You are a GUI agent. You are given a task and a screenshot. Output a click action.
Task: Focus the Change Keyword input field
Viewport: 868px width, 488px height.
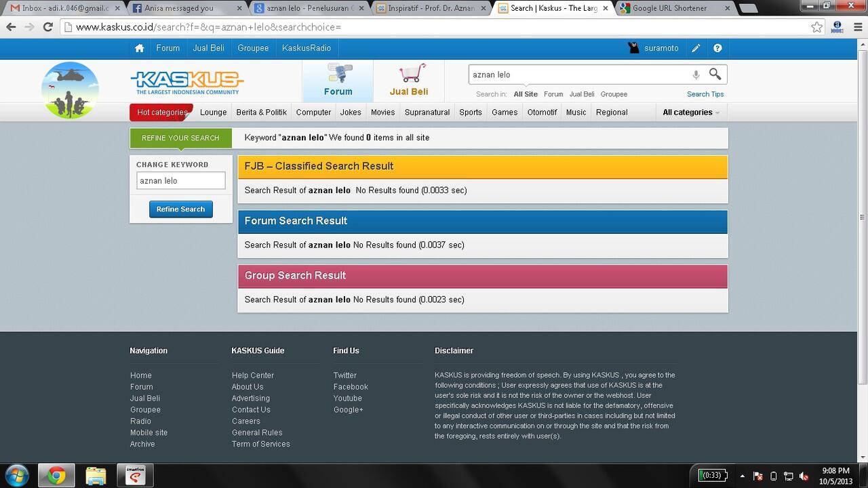pos(180,180)
